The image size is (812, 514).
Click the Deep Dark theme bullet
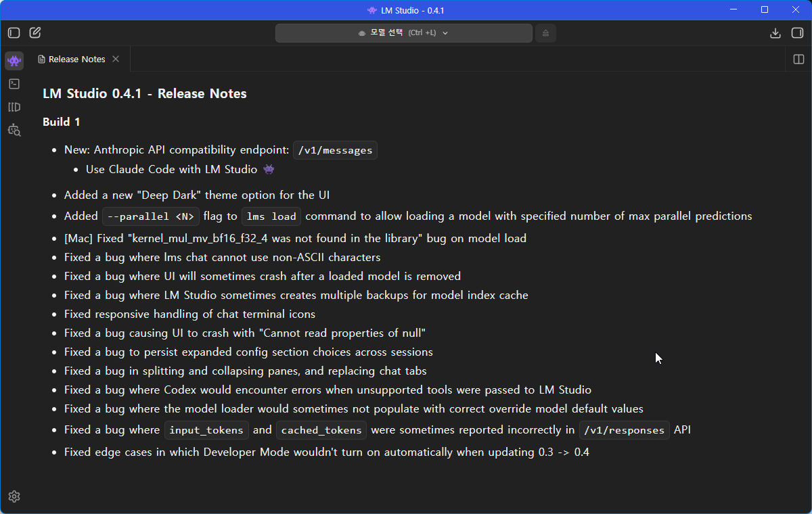pyautogui.click(x=197, y=195)
